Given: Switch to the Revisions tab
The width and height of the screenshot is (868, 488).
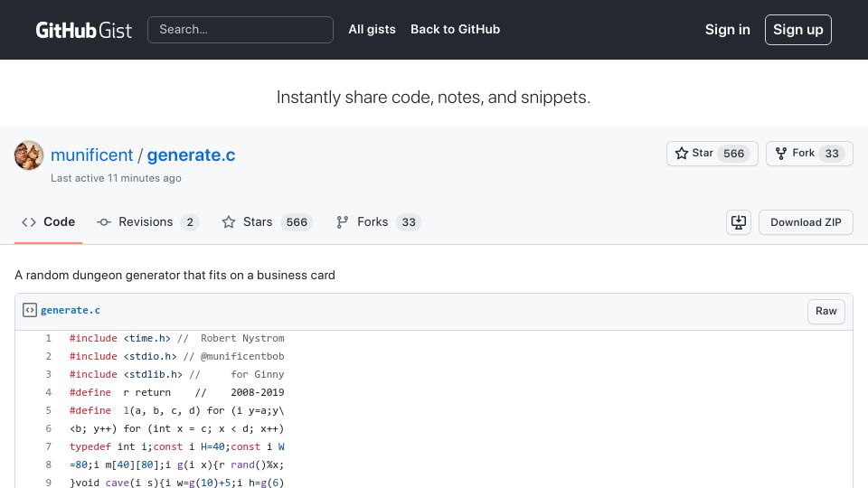Looking at the screenshot, I should (x=147, y=222).
